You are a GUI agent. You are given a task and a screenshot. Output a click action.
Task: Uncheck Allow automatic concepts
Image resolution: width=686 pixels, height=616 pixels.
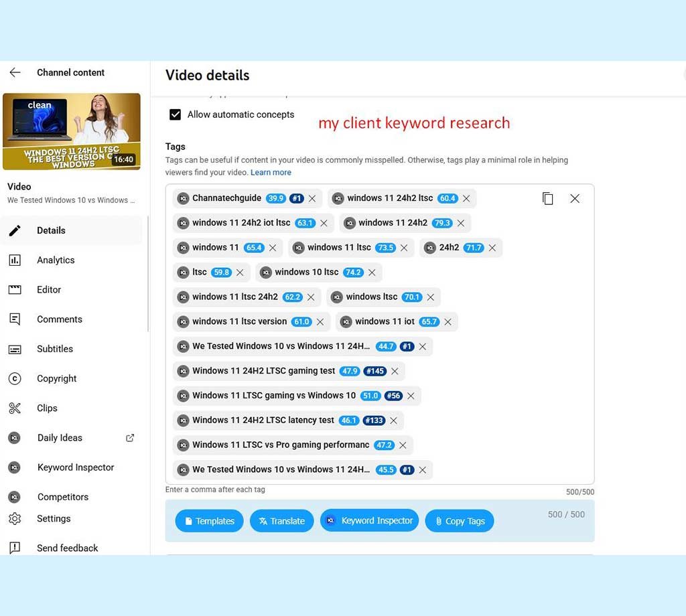[x=175, y=114]
